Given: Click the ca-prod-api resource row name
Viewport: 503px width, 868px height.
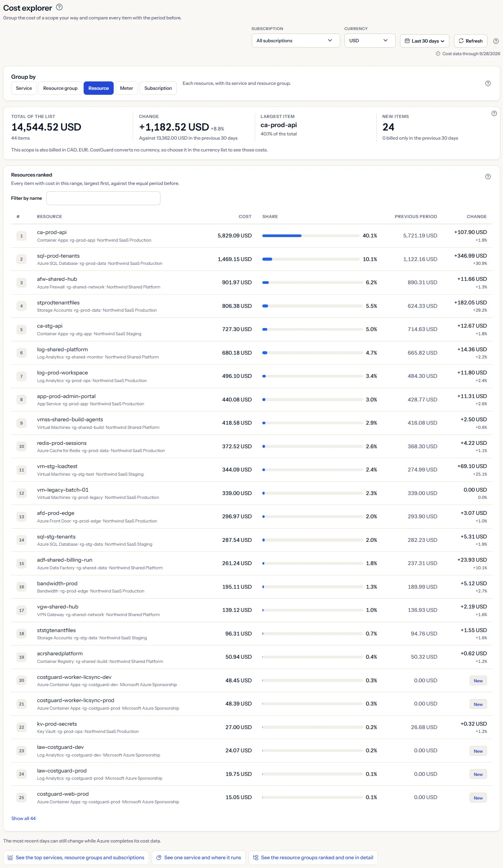Looking at the screenshot, I should click(x=52, y=233).
